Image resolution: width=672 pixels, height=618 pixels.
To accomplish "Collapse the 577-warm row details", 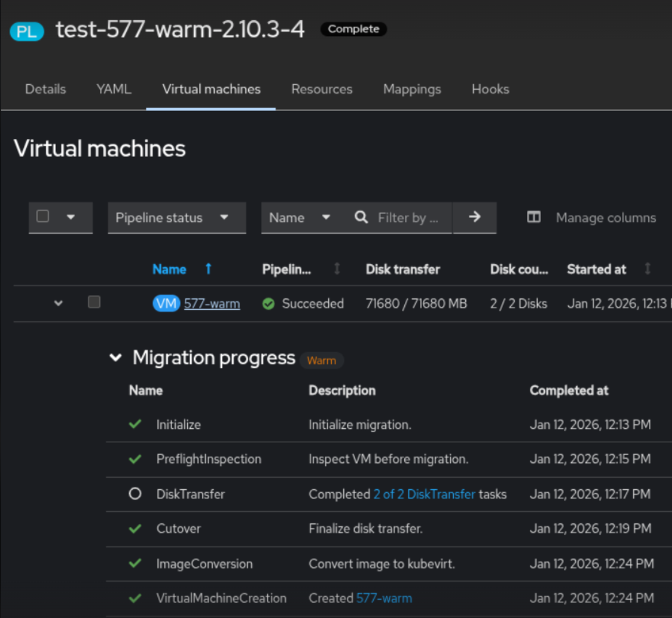I will (x=59, y=303).
